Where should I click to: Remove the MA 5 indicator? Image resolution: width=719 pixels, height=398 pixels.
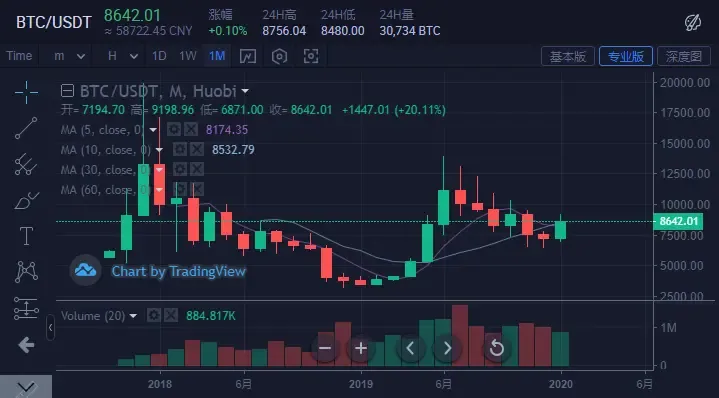point(191,129)
